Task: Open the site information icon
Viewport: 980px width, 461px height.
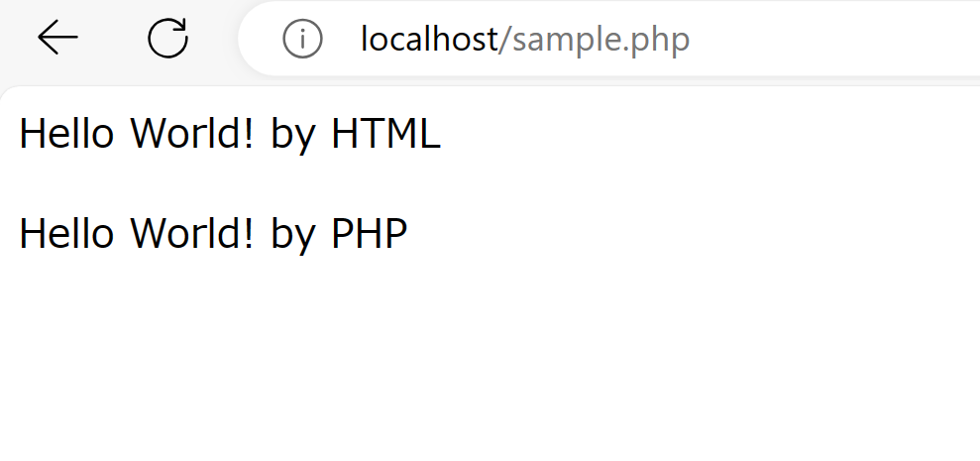Action: pos(302,39)
